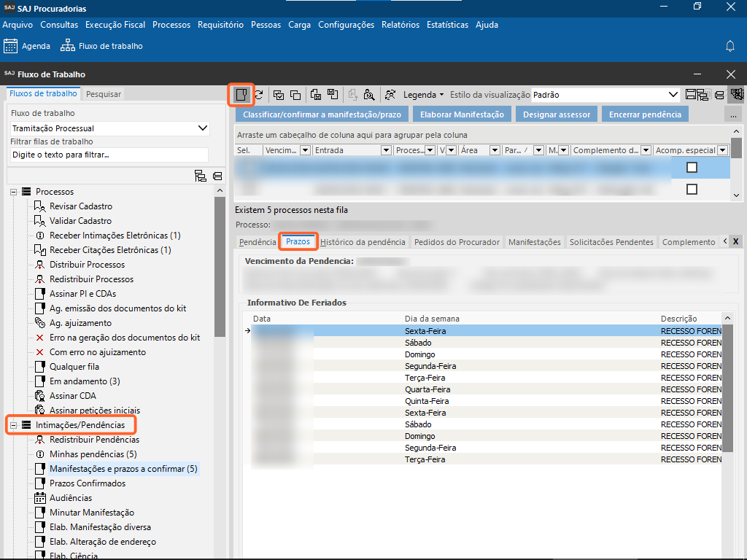Viewport: 747px width, 560px height.
Task: Check Acomp. especial box in second row
Action: coord(692,190)
